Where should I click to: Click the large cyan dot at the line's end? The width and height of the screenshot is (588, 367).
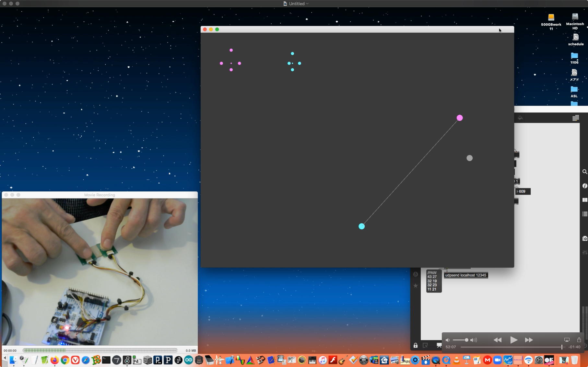pyautogui.click(x=362, y=226)
